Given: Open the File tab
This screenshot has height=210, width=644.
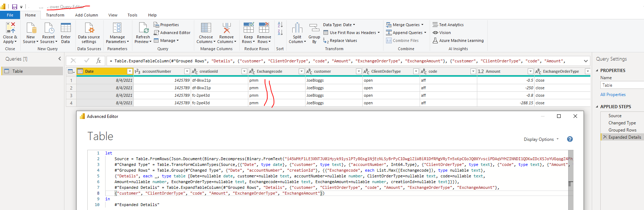Looking at the screenshot, I should (x=10, y=15).
